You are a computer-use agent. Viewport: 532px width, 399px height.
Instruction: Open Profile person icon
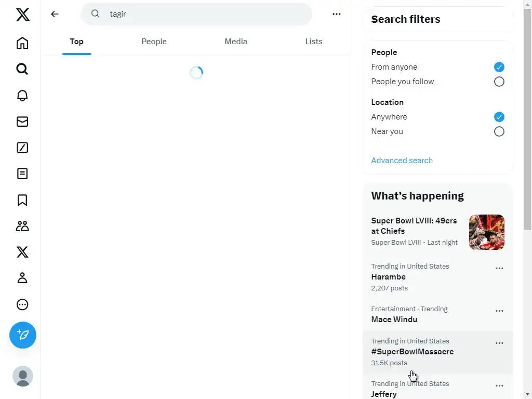tap(22, 278)
